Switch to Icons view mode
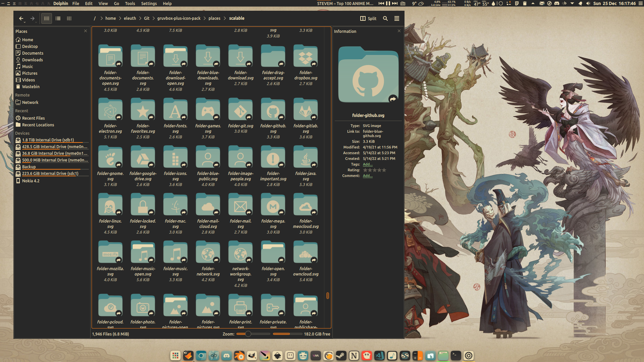This screenshot has width=644, height=362. click(x=47, y=18)
